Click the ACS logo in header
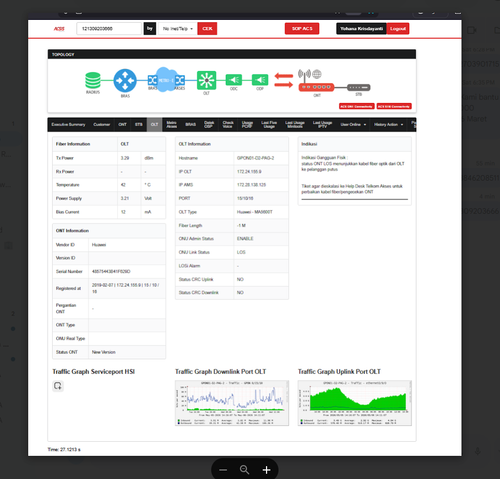The width and height of the screenshot is (500, 479). point(59,29)
